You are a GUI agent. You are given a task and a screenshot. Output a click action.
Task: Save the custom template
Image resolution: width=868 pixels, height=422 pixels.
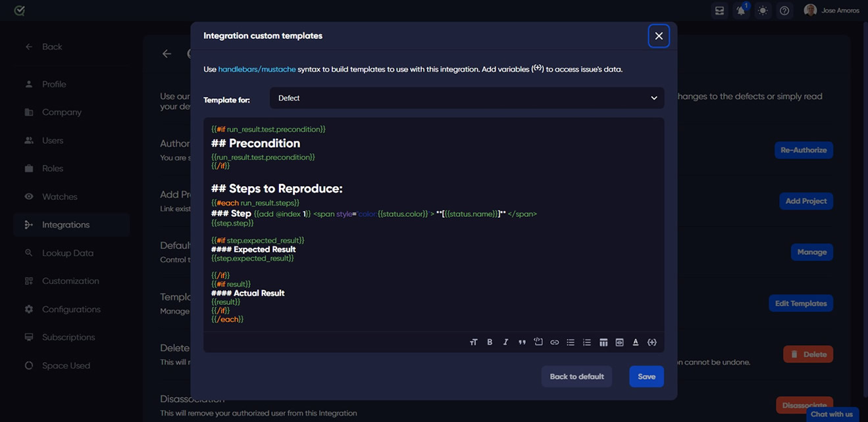click(x=646, y=377)
